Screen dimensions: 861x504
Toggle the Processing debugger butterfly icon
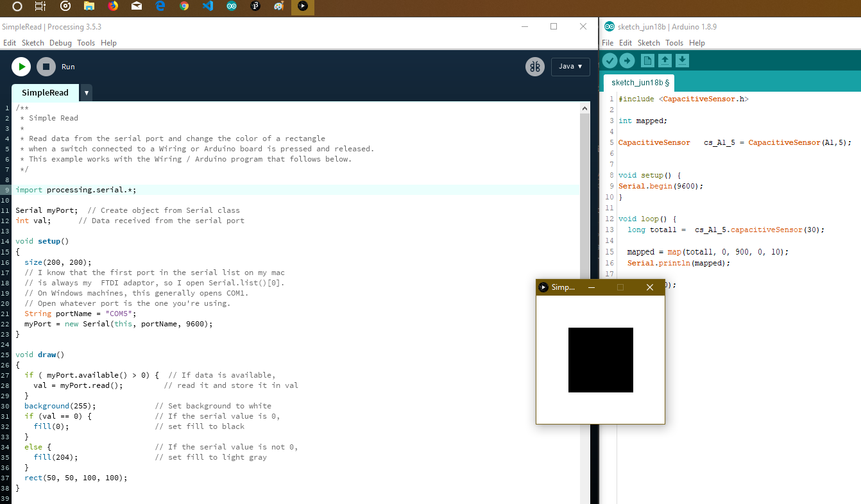(x=535, y=67)
